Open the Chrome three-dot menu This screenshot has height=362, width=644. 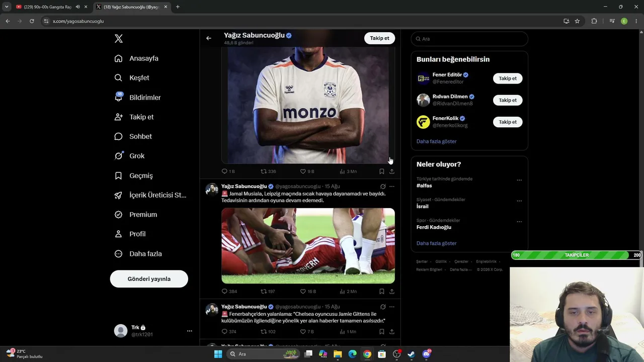click(x=636, y=21)
